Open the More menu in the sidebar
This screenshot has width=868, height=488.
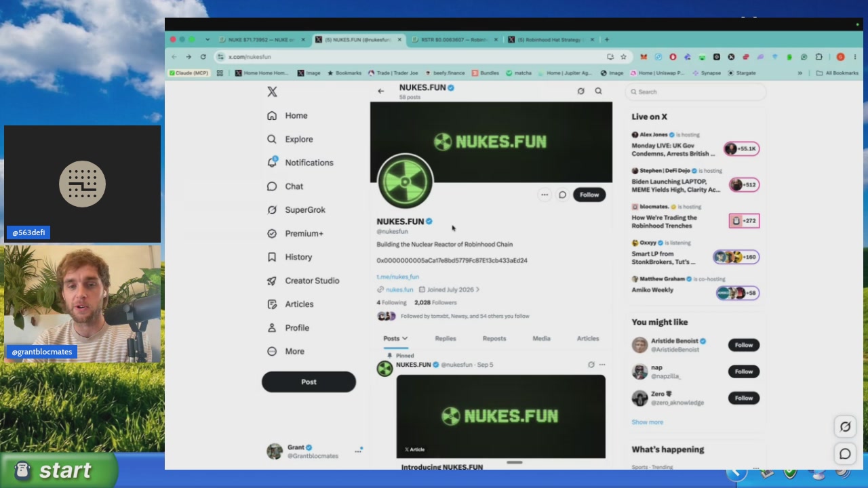(285, 351)
